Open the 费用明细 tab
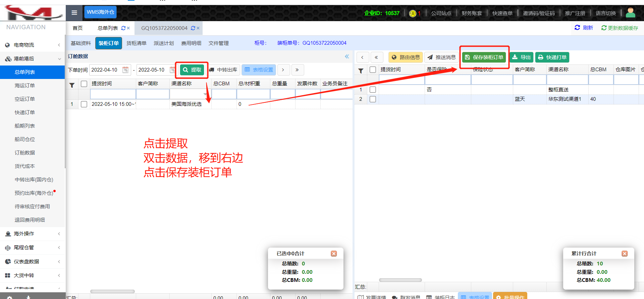Viewport: 644px width, 299px height. coord(191,43)
